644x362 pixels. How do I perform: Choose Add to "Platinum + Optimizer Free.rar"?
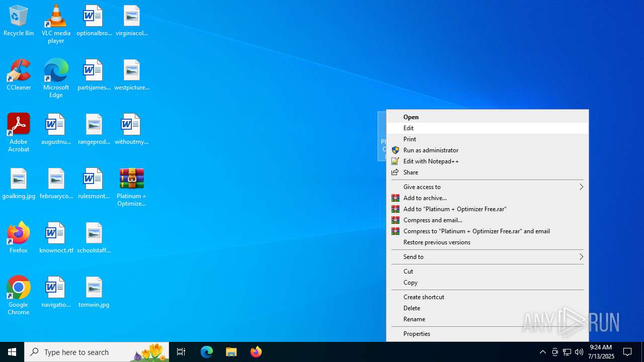pyautogui.click(x=488, y=209)
